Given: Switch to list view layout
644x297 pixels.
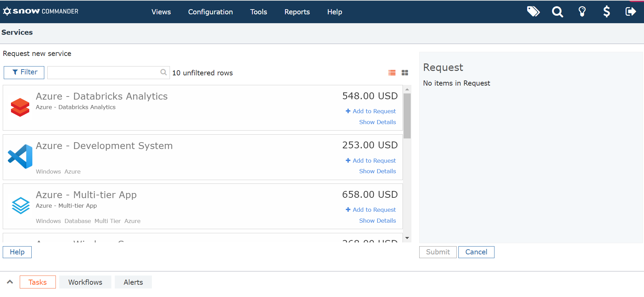Looking at the screenshot, I should click(392, 73).
